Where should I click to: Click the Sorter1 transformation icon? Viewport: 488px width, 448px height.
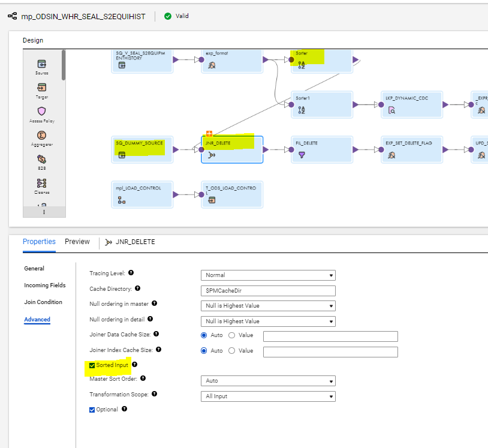[302, 110]
